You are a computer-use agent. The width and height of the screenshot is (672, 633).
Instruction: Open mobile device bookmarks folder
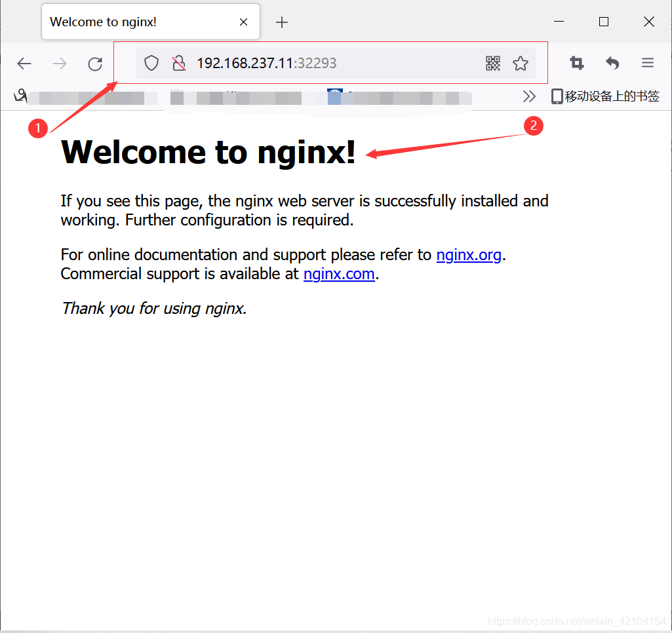pos(605,96)
